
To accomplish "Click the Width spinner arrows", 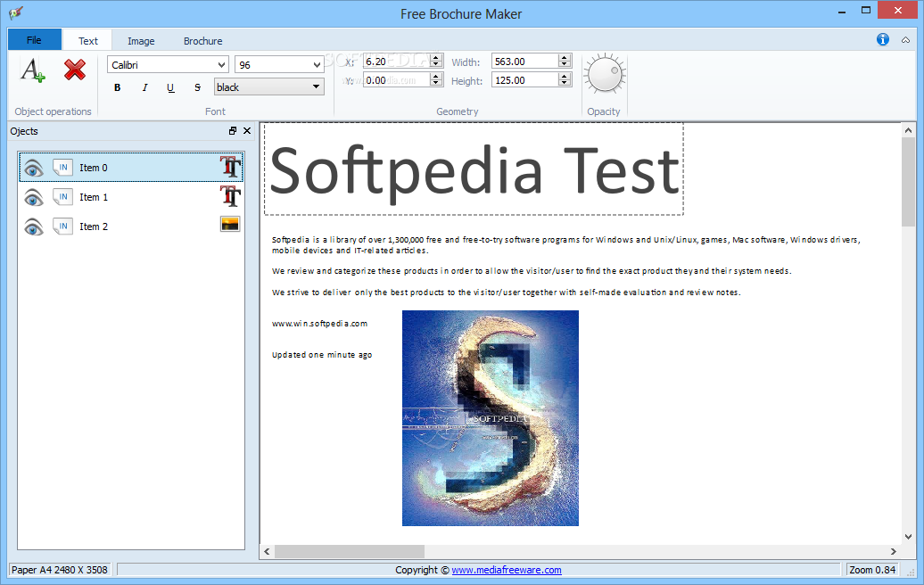I will coord(565,62).
